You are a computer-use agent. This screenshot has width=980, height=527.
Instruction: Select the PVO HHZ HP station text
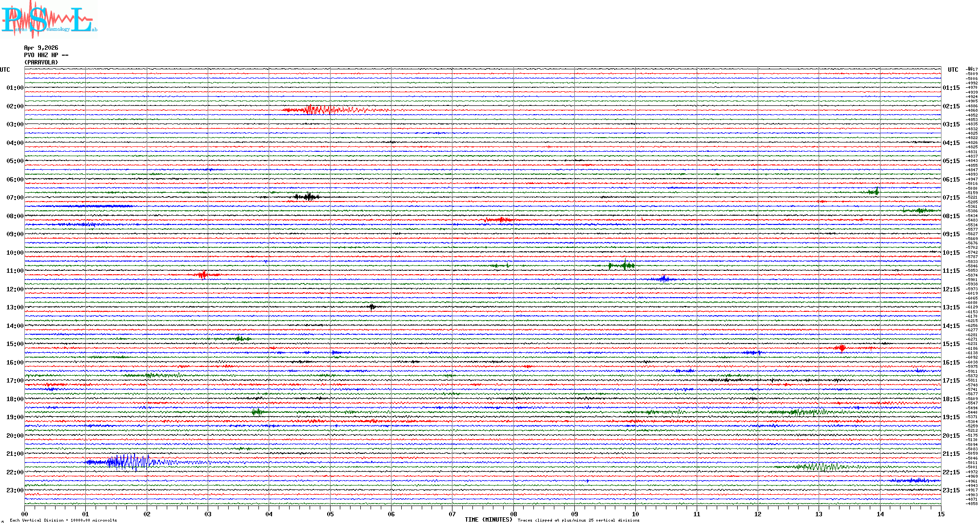tap(46, 55)
